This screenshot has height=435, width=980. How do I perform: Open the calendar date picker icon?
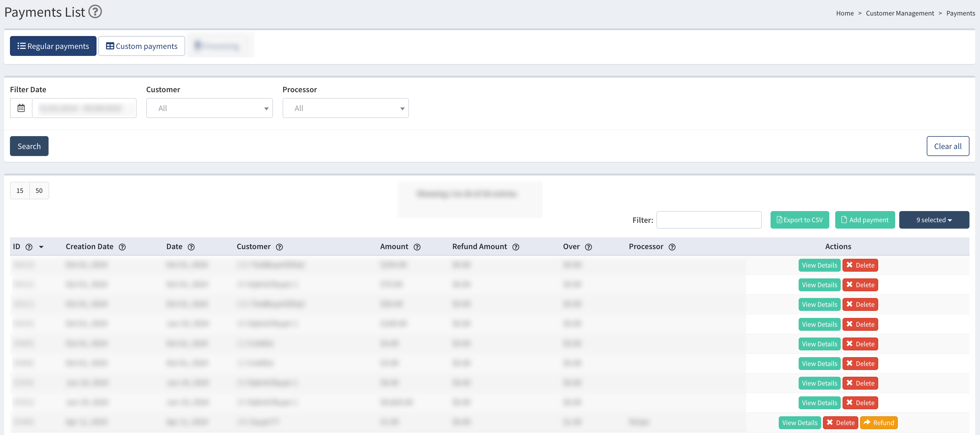(20, 108)
